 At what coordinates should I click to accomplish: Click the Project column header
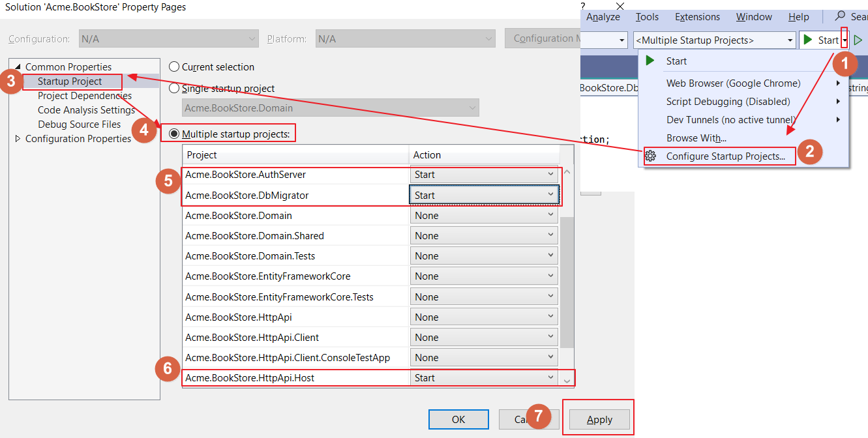pyautogui.click(x=295, y=154)
